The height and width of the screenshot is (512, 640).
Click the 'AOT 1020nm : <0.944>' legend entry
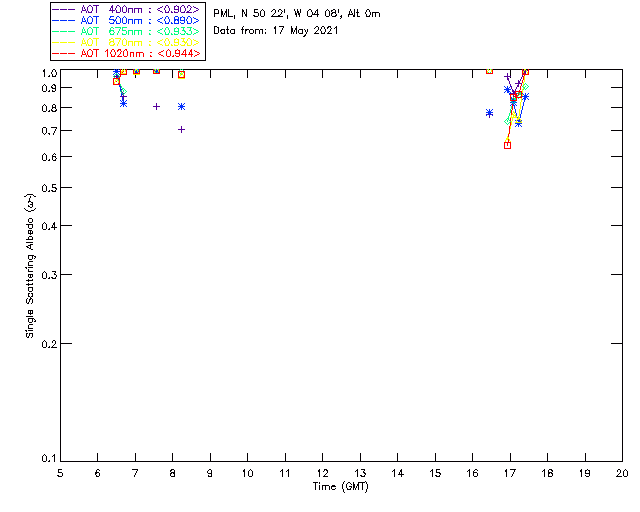click(x=126, y=53)
